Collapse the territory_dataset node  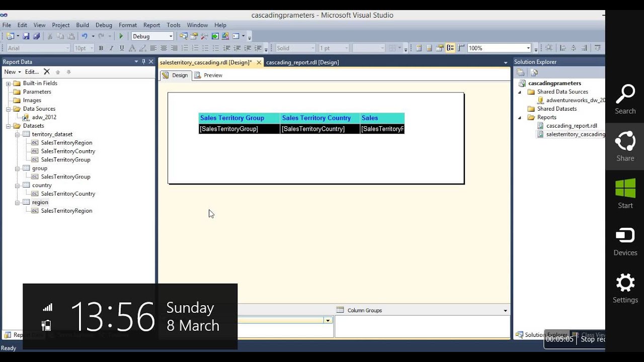18,134
